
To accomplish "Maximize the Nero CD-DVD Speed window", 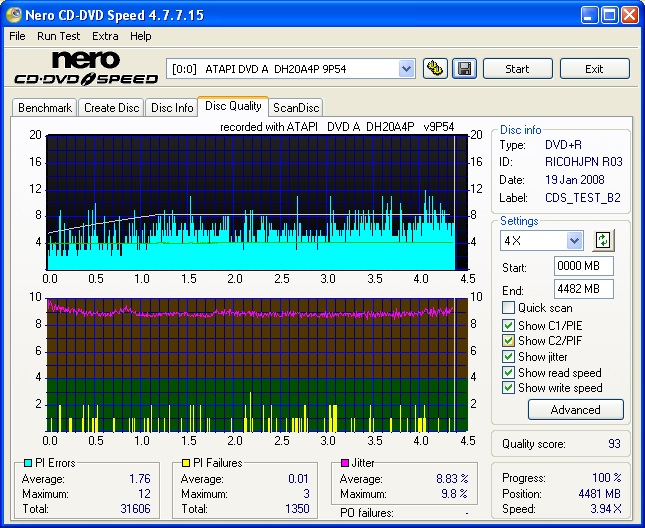I will [609, 15].
